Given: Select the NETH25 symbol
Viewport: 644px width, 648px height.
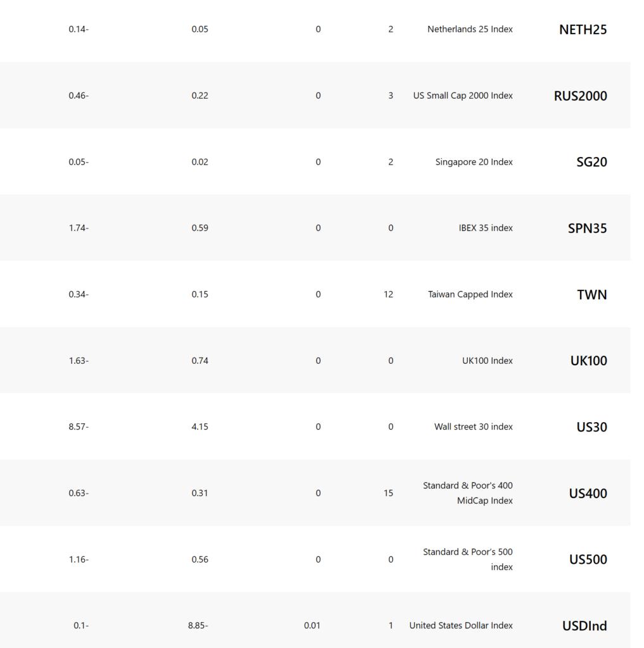Looking at the screenshot, I should pyautogui.click(x=583, y=29).
